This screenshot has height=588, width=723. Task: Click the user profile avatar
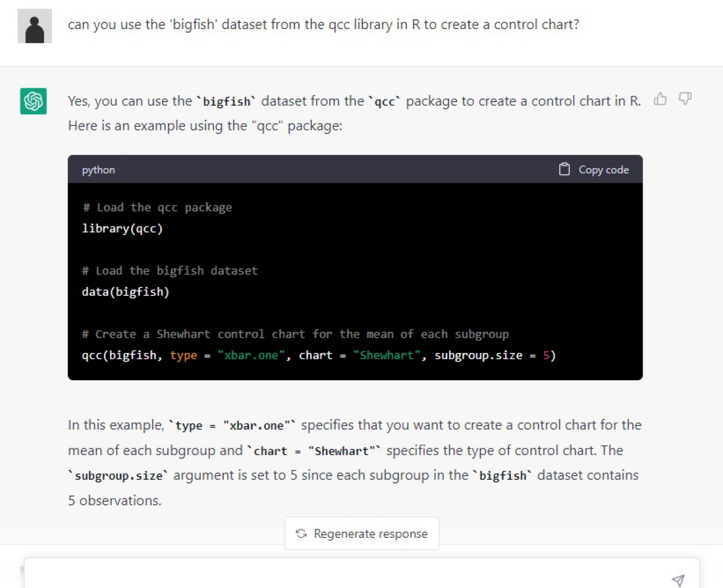pos(34,27)
